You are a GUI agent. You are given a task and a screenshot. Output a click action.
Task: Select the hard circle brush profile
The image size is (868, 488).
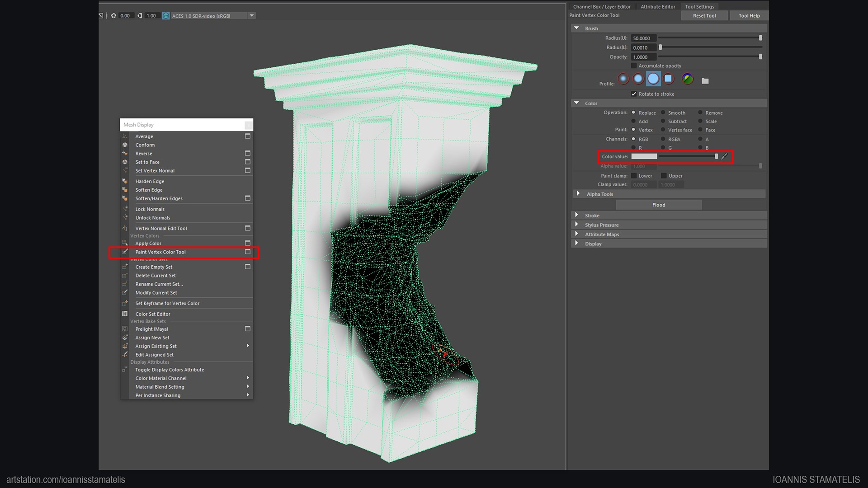pos(653,79)
